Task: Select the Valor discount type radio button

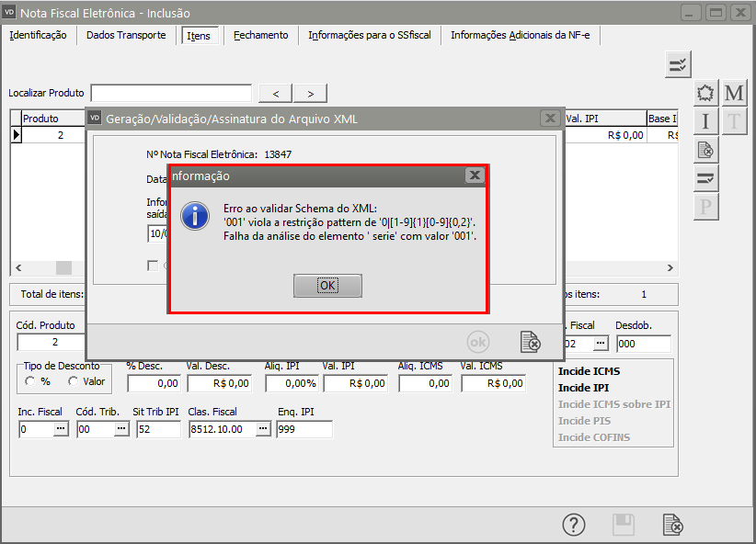Action: (73, 381)
